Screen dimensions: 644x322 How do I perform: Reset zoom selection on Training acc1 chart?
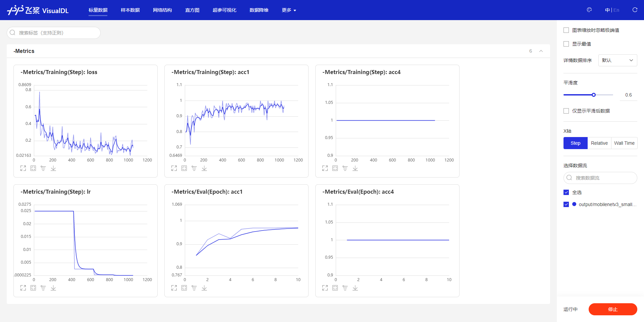(184, 168)
